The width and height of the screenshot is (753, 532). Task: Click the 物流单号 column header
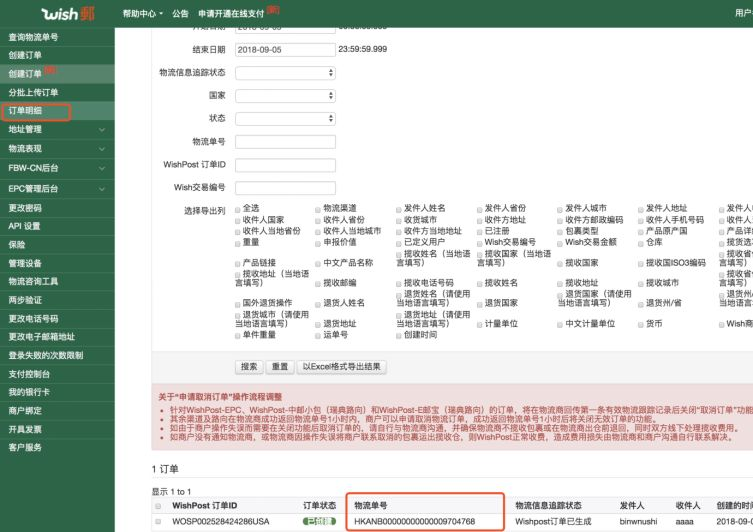tap(370, 506)
